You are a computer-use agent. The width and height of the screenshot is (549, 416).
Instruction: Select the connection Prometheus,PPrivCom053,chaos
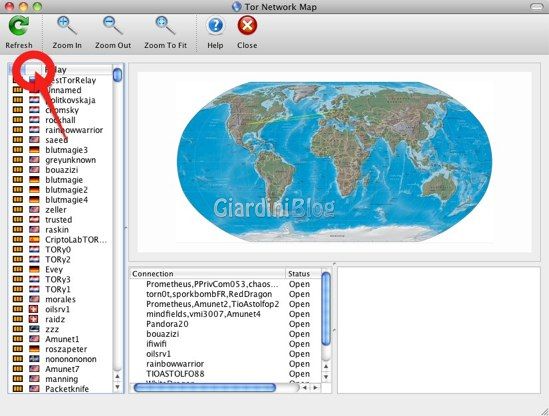click(x=213, y=284)
